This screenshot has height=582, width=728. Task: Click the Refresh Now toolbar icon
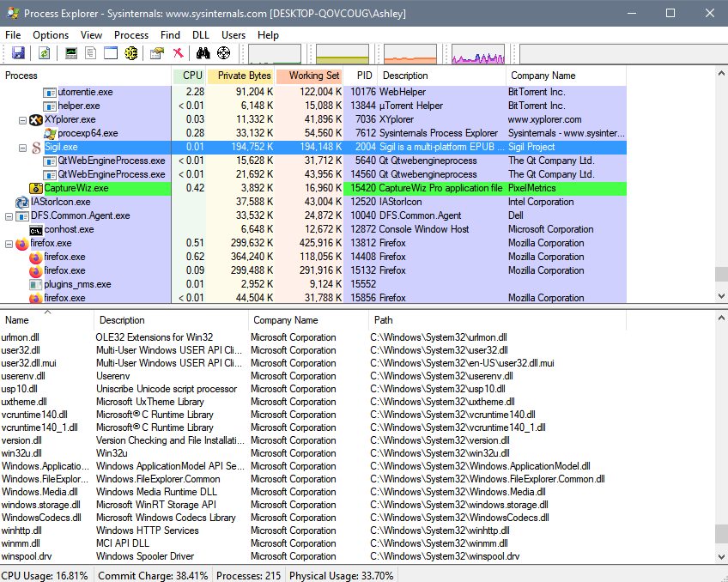[x=43, y=53]
